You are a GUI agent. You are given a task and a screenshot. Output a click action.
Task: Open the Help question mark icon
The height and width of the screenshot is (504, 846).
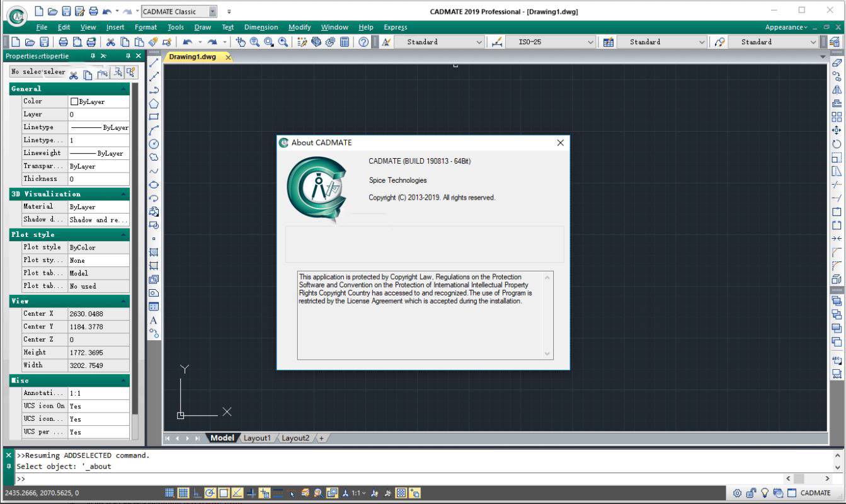pyautogui.click(x=363, y=42)
